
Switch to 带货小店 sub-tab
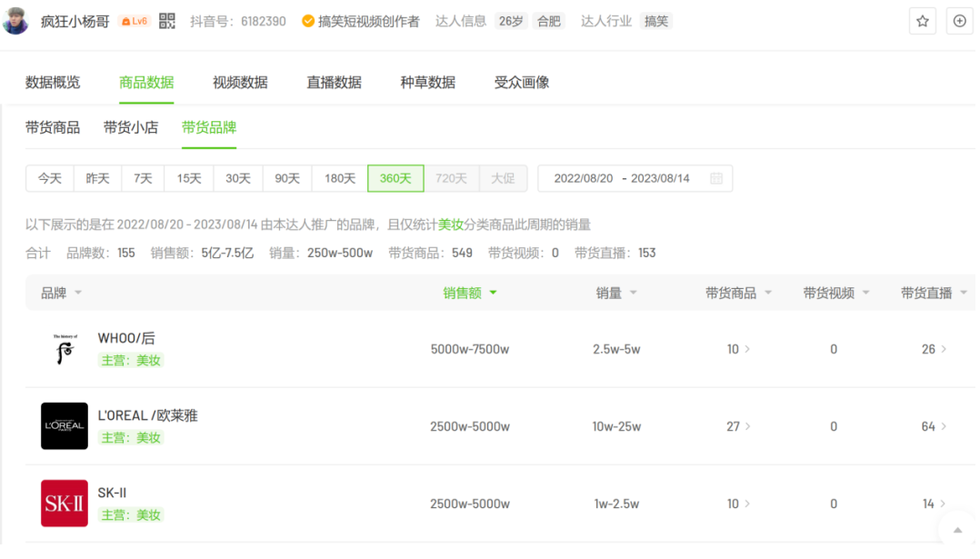[131, 128]
